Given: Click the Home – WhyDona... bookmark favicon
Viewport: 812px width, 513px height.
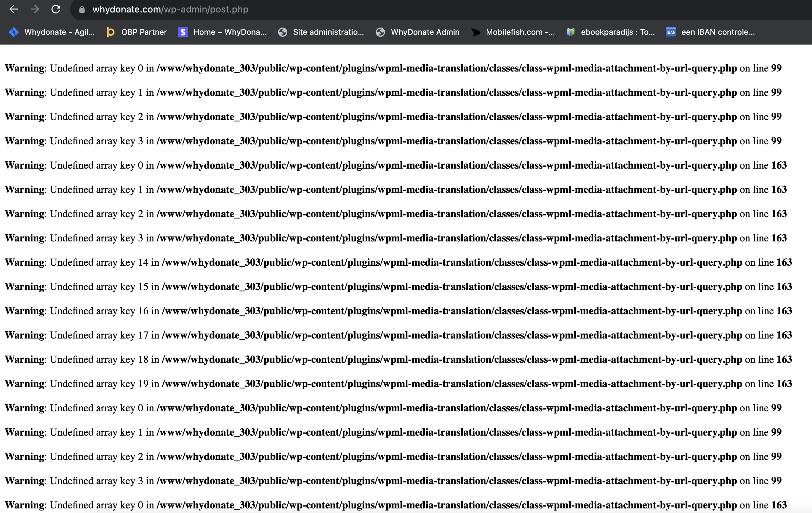Looking at the screenshot, I should [183, 32].
